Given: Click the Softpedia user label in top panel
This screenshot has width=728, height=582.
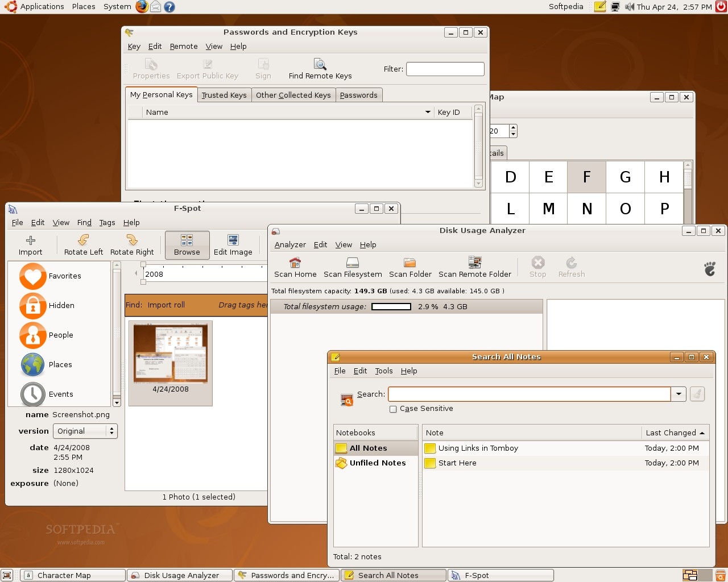Looking at the screenshot, I should (x=566, y=7).
